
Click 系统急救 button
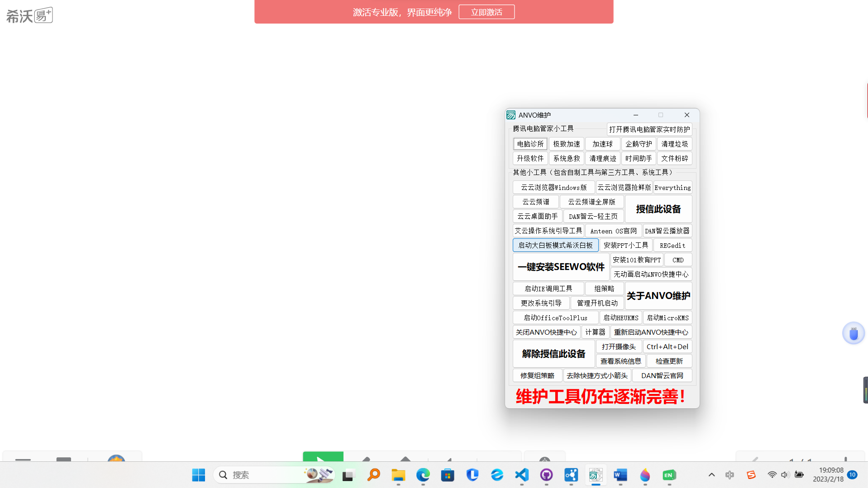pyautogui.click(x=567, y=158)
